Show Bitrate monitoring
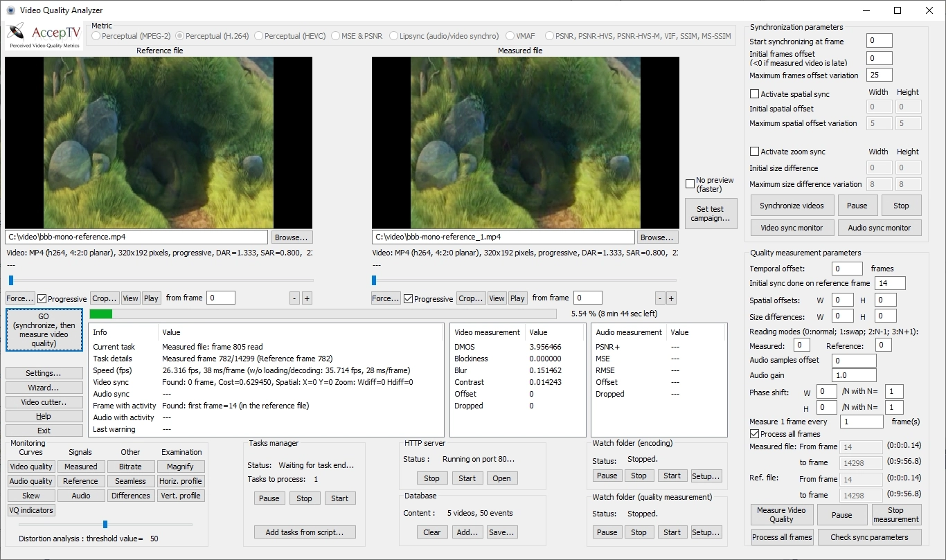This screenshot has height=560, width=946. [130, 467]
